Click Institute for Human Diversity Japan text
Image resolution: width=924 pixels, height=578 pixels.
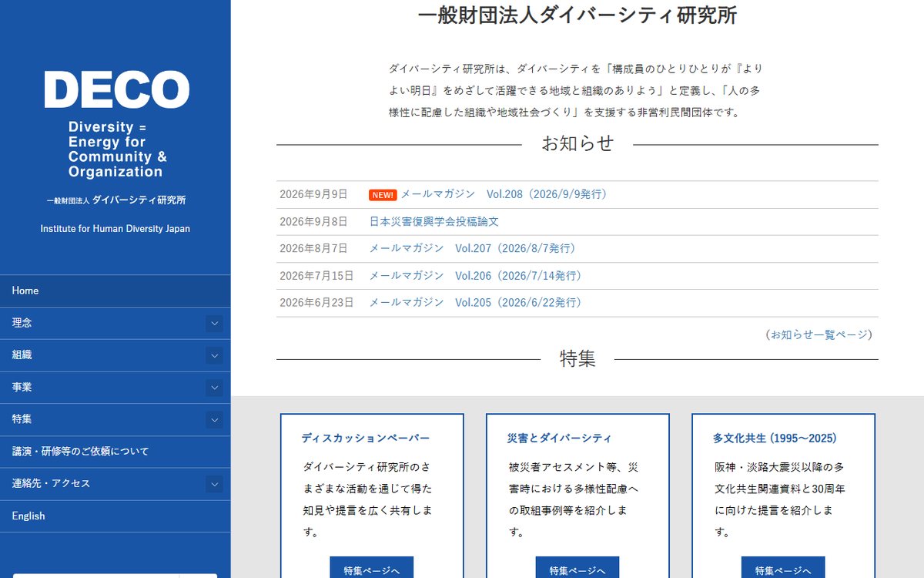(115, 229)
